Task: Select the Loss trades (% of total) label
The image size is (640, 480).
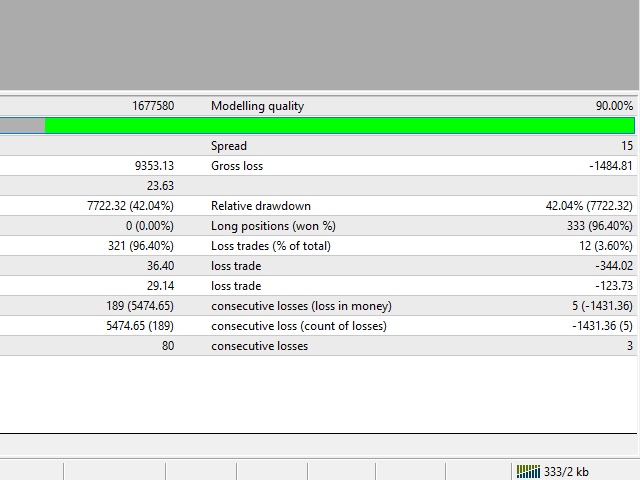Action: pos(270,246)
